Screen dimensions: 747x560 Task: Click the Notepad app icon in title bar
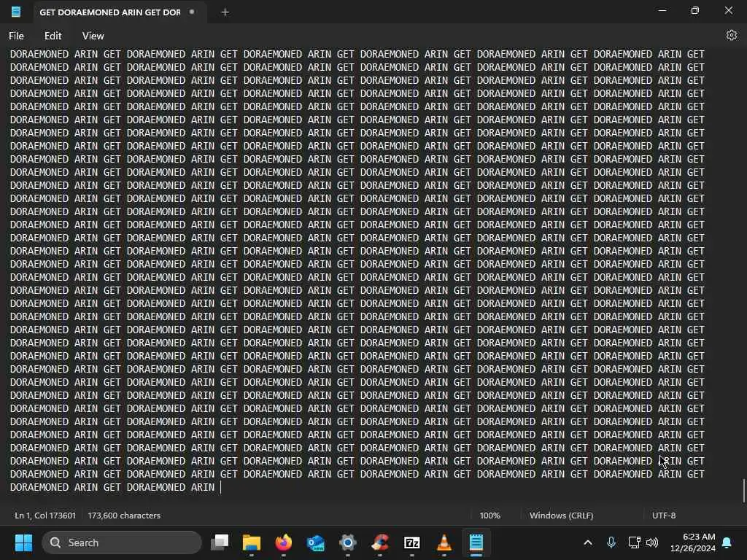pyautogui.click(x=16, y=12)
